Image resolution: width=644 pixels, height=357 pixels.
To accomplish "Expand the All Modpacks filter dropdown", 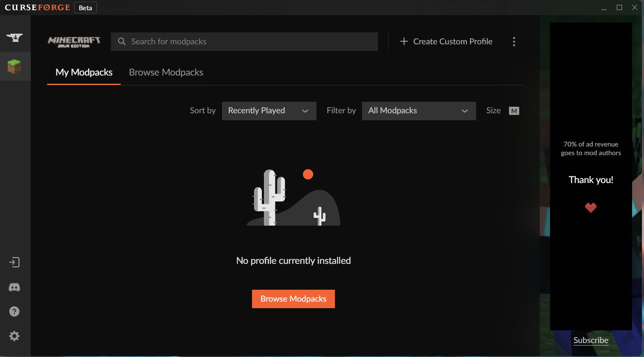I will [x=419, y=111].
